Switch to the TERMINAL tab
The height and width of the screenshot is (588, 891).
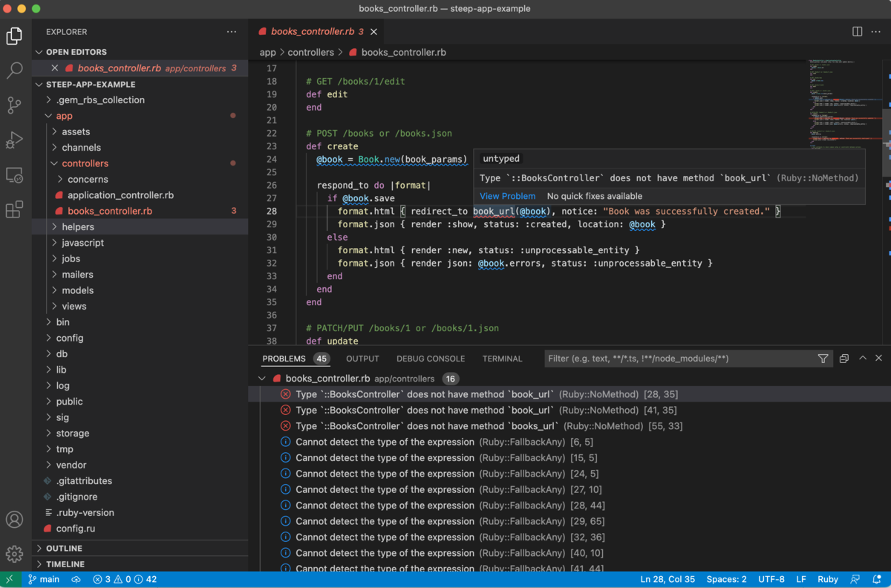click(502, 358)
